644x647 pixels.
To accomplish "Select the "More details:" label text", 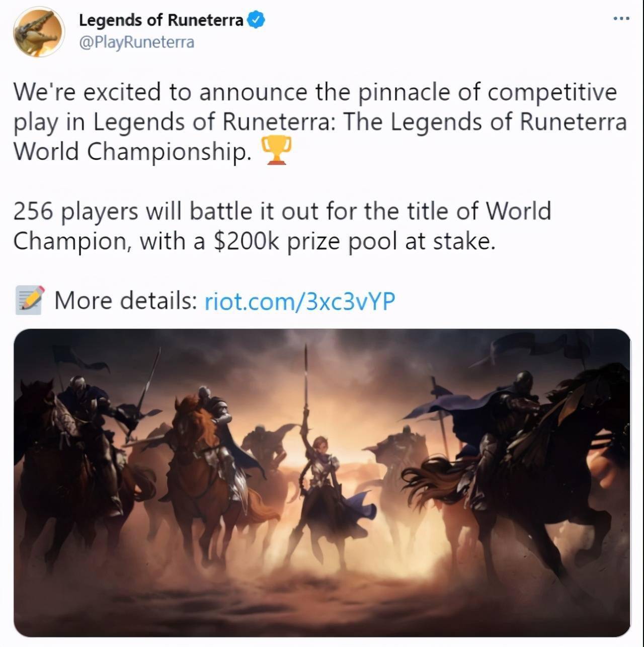I will tap(125, 301).
